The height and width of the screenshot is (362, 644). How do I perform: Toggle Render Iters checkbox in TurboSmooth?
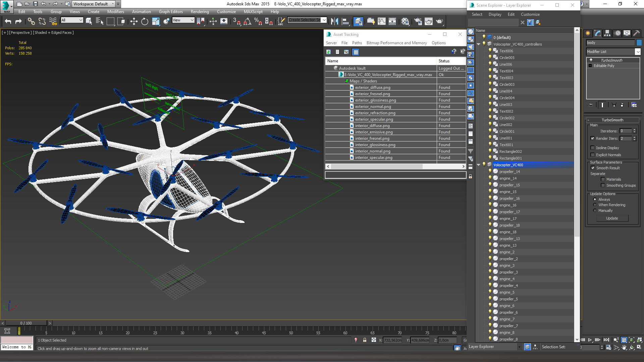click(x=593, y=138)
